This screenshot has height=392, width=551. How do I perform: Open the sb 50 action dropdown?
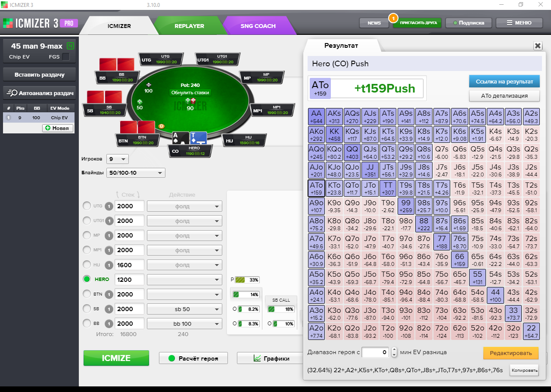[184, 309]
